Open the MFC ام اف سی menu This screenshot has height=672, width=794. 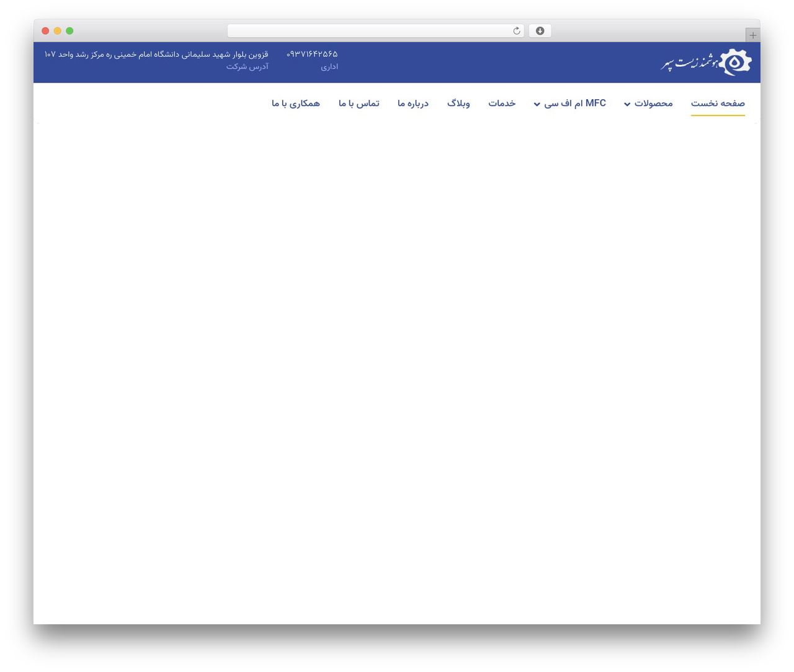[x=575, y=104]
